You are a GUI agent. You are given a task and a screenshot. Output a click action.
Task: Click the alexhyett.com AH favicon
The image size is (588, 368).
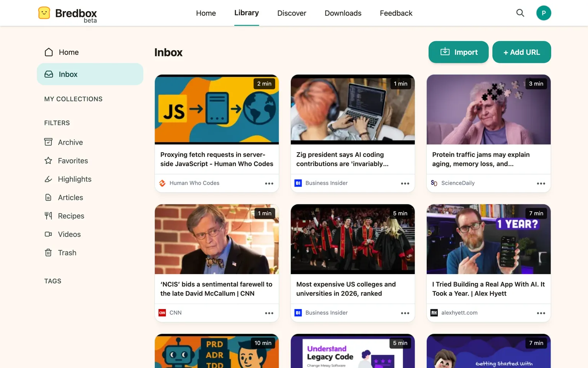point(434,313)
